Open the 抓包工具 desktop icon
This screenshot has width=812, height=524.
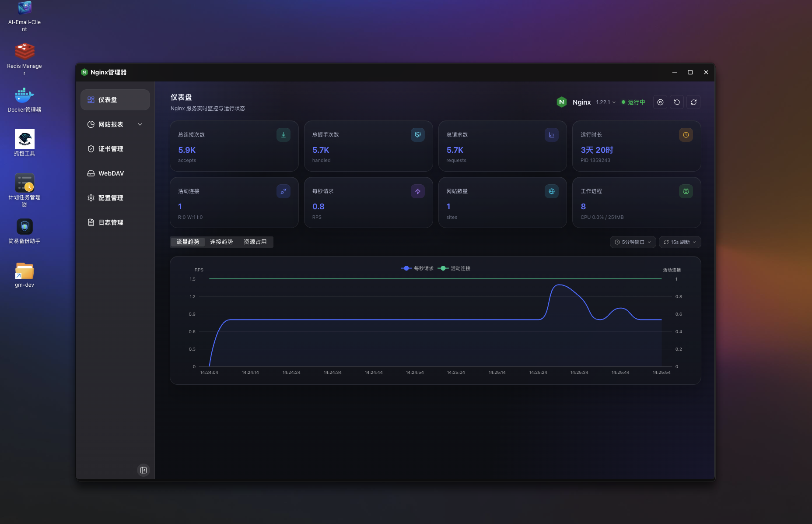point(24,143)
